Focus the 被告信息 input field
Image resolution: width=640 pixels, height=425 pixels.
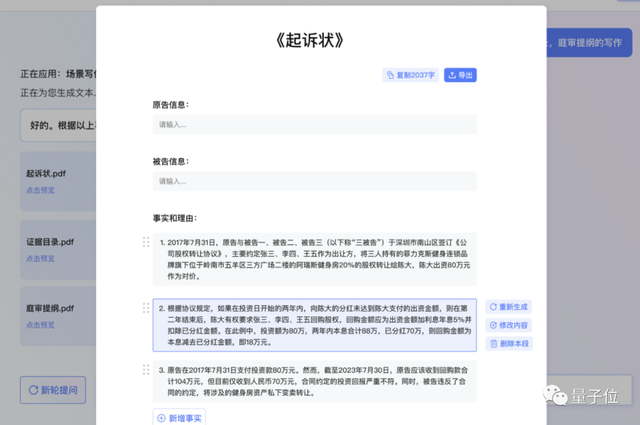click(315, 181)
